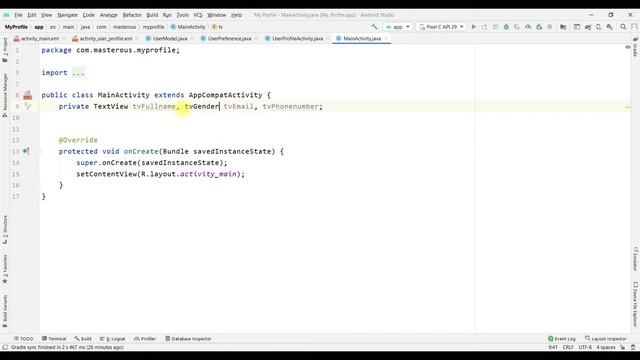Click the read-only lock icon in status bar
Viewport: 640px width, 360px height.
click(623, 347)
